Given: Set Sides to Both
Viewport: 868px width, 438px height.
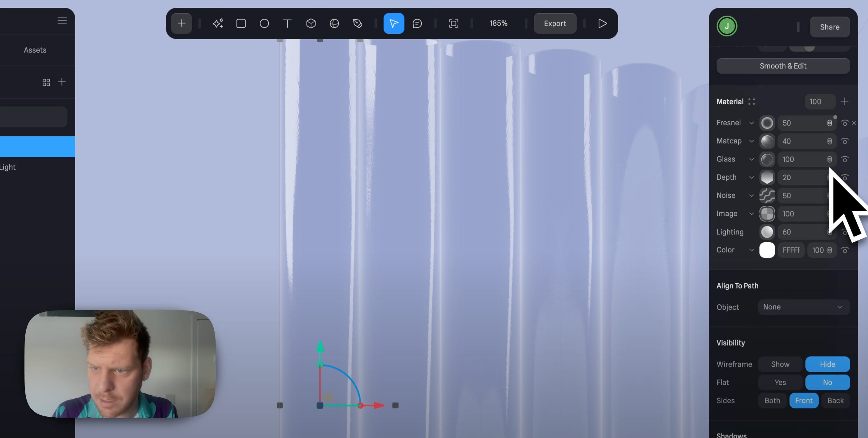Looking at the screenshot, I should click(772, 400).
